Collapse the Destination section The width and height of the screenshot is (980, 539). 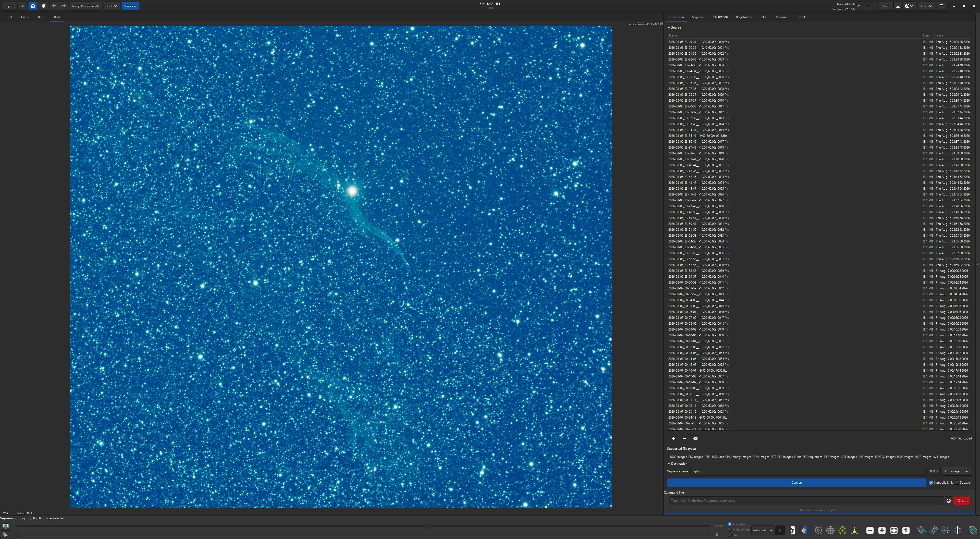tap(677, 464)
